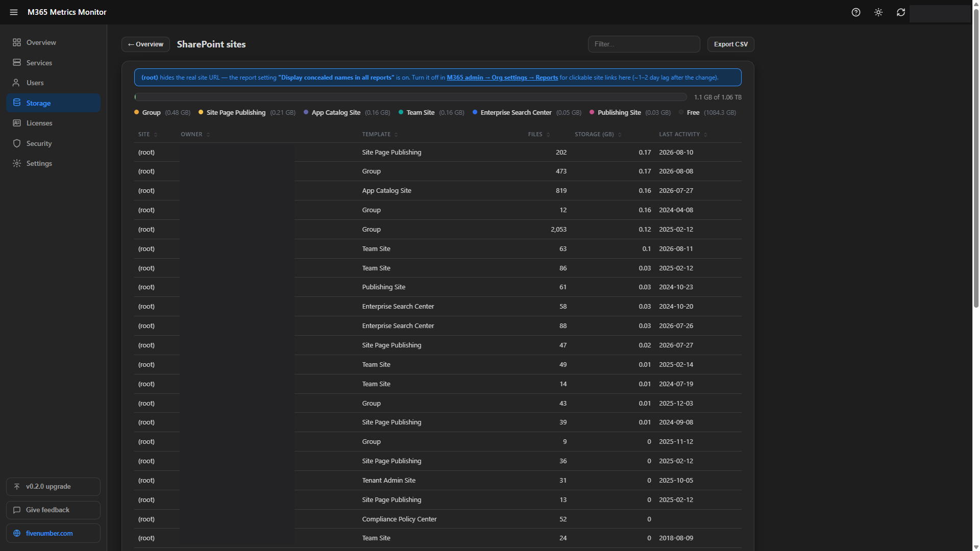This screenshot has height=551, width=980.
Task: Click the Give feedback button
Action: 53,510
